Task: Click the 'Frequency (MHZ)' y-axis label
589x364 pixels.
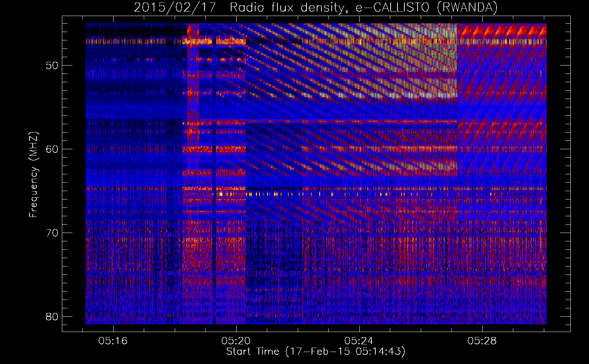Action: point(33,175)
